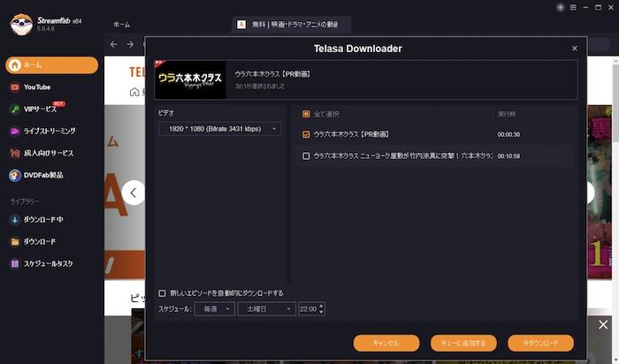The width and height of the screenshot is (619, 364).
Task: Open the 毎週 schedule frequency dropdown
Action: [x=214, y=309]
